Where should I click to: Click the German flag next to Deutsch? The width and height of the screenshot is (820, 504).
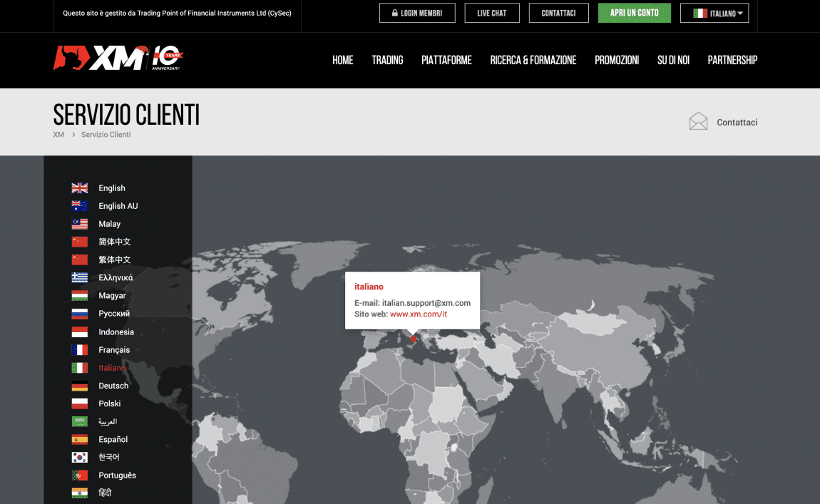point(79,386)
